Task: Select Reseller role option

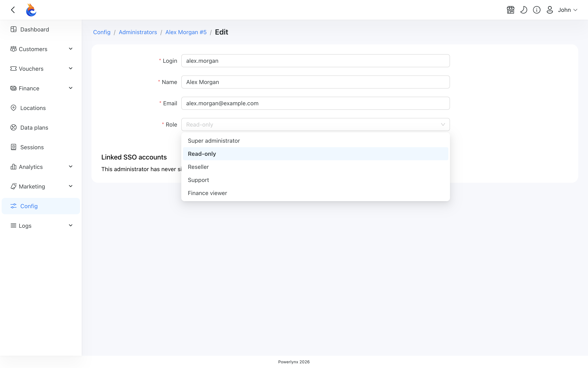Action: pyautogui.click(x=315, y=167)
